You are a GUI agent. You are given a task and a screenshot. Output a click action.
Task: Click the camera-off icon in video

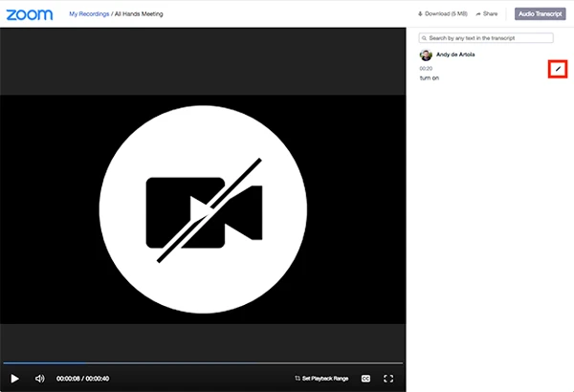coord(203,209)
